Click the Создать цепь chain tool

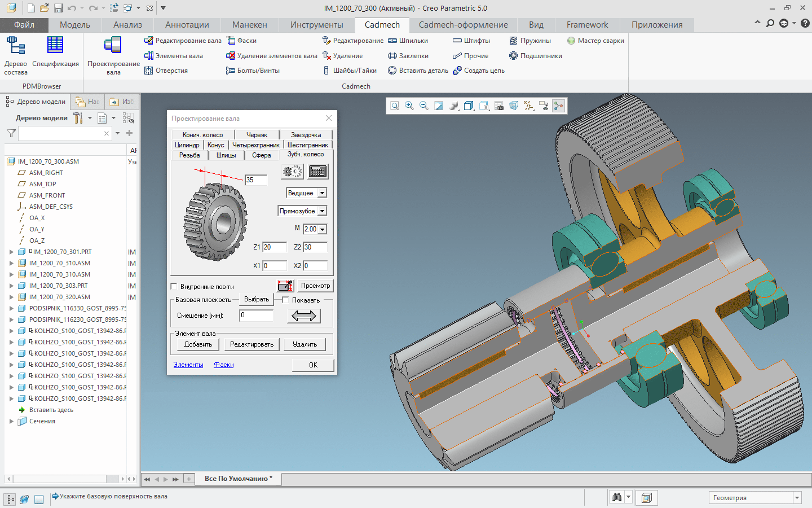(x=479, y=71)
